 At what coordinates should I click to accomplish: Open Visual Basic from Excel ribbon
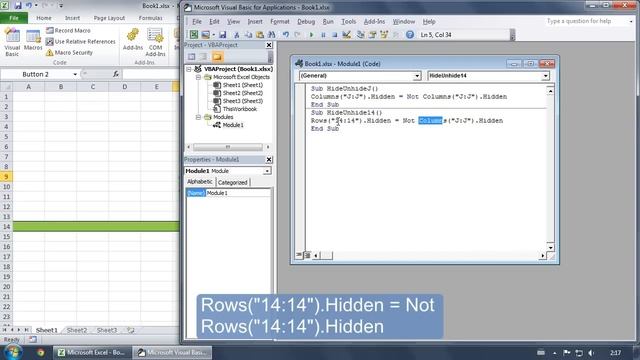(12, 42)
